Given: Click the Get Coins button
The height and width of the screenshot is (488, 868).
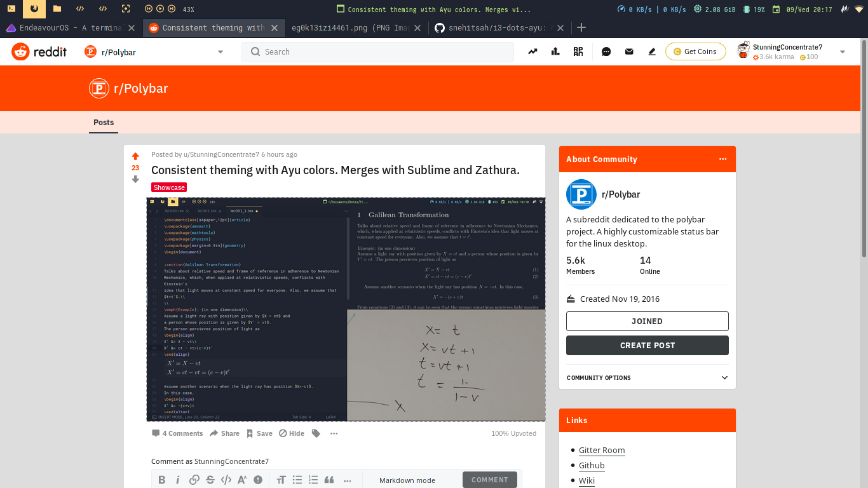Looking at the screenshot, I should point(695,51).
